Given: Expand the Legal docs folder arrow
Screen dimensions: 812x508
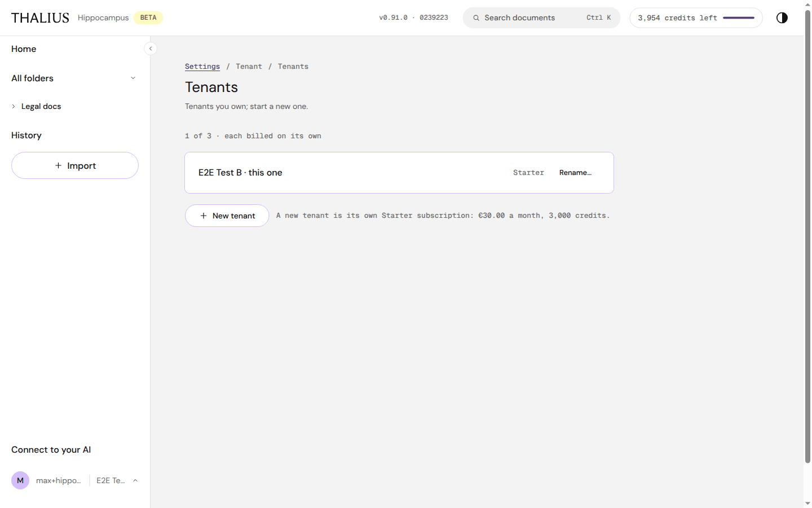Looking at the screenshot, I should [x=14, y=106].
